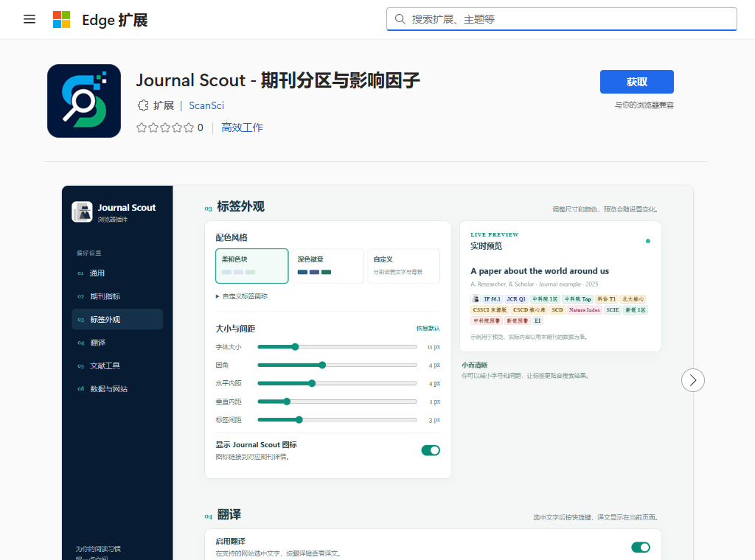The width and height of the screenshot is (755, 560).
Task: Toggle the 启用翻译 switch
Action: tap(641, 547)
